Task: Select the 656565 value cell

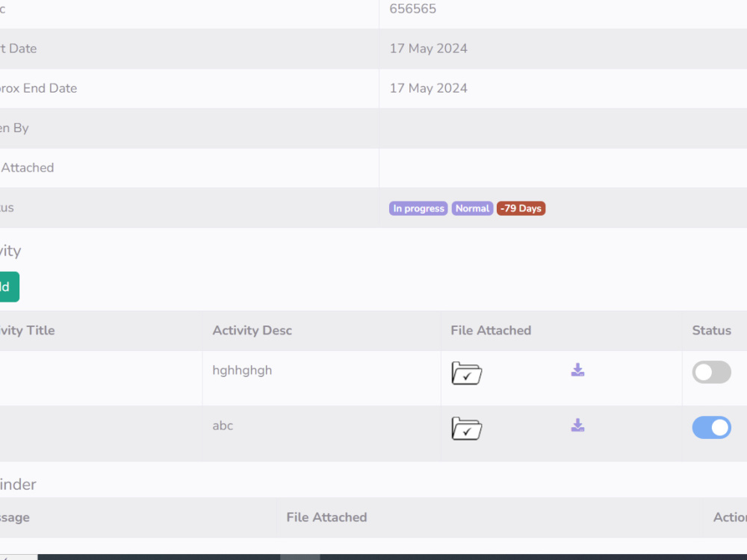Action: [x=412, y=9]
